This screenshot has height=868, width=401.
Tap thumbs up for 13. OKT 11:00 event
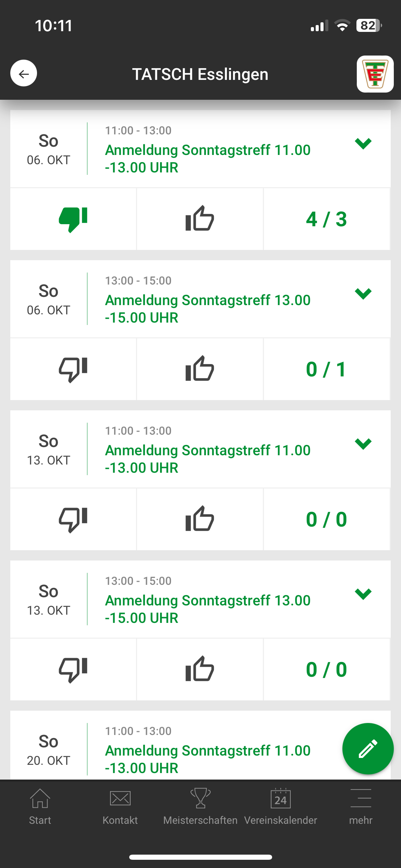click(x=200, y=519)
